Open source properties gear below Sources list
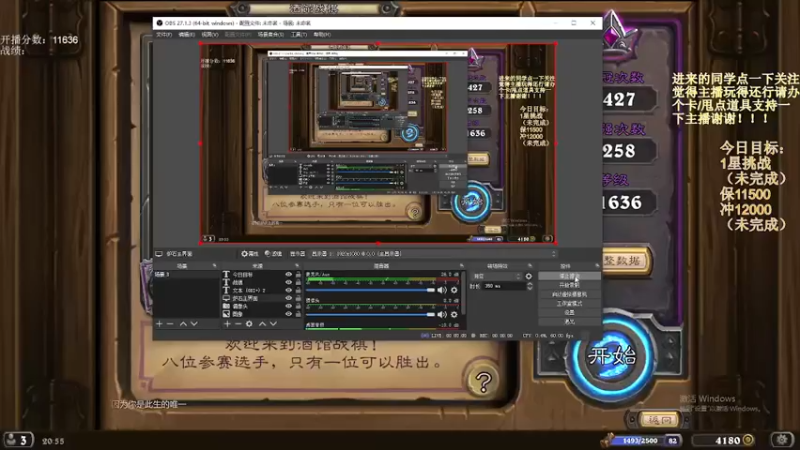This screenshot has height=450, width=800. tap(249, 324)
